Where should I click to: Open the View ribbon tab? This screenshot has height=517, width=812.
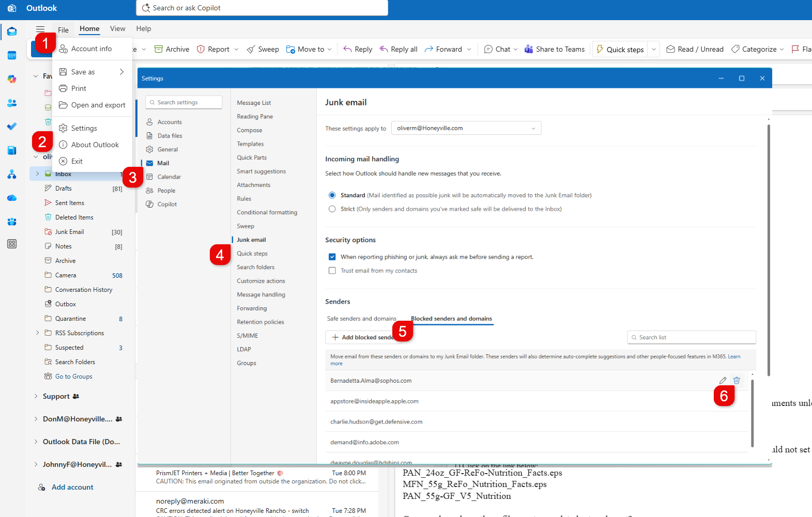pos(117,29)
